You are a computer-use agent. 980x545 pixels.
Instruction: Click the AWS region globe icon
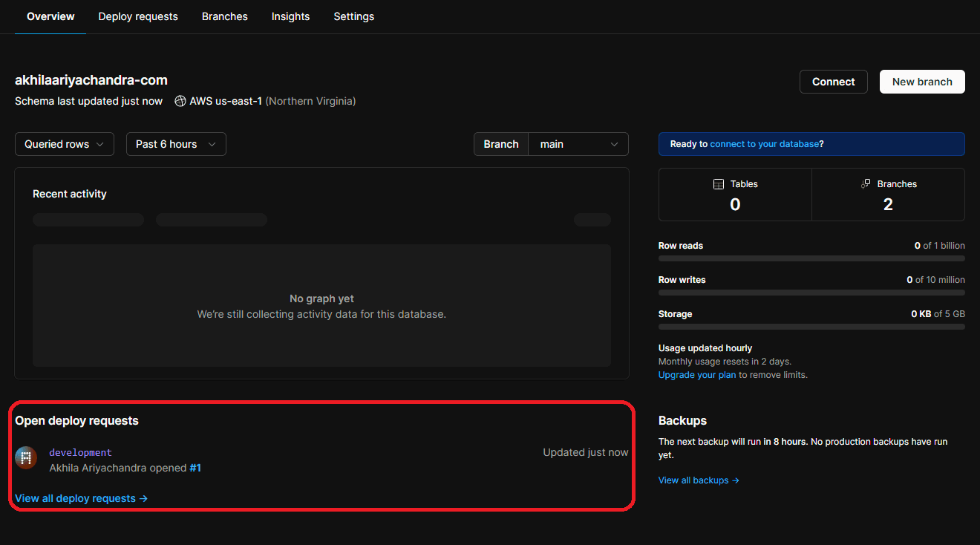[180, 101]
